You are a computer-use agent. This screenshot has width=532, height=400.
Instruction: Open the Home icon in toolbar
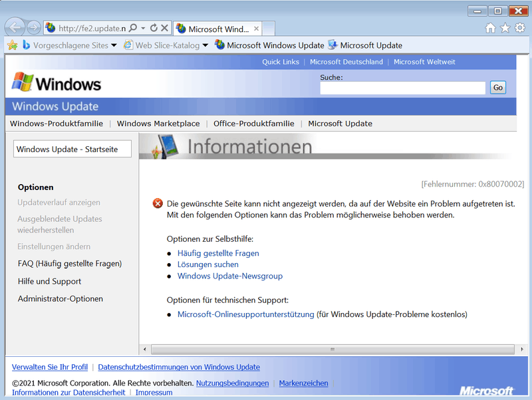click(490, 28)
